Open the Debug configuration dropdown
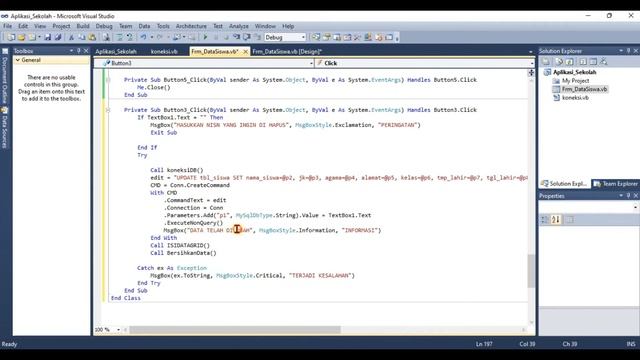Image resolution: width=640 pixels, height=360 pixels. point(303,37)
